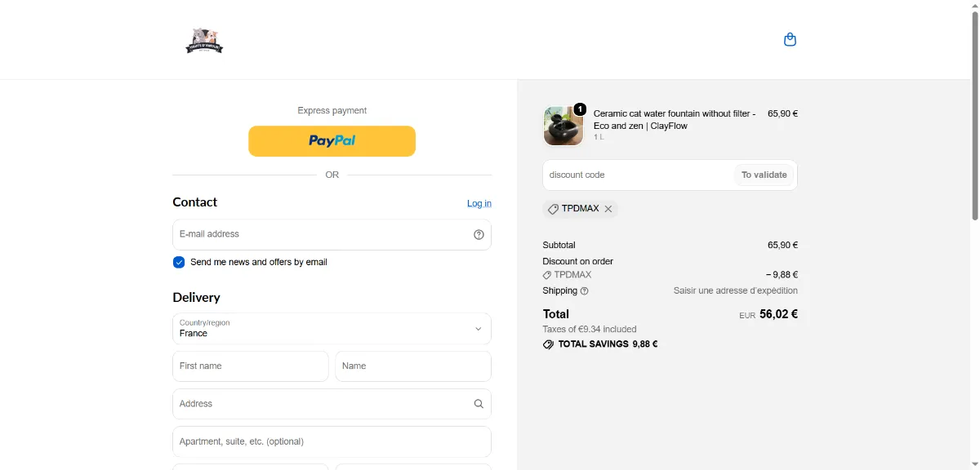Remove the TPDMAX discount code tag
Image resolution: width=980 pixels, height=470 pixels.
[608, 209]
